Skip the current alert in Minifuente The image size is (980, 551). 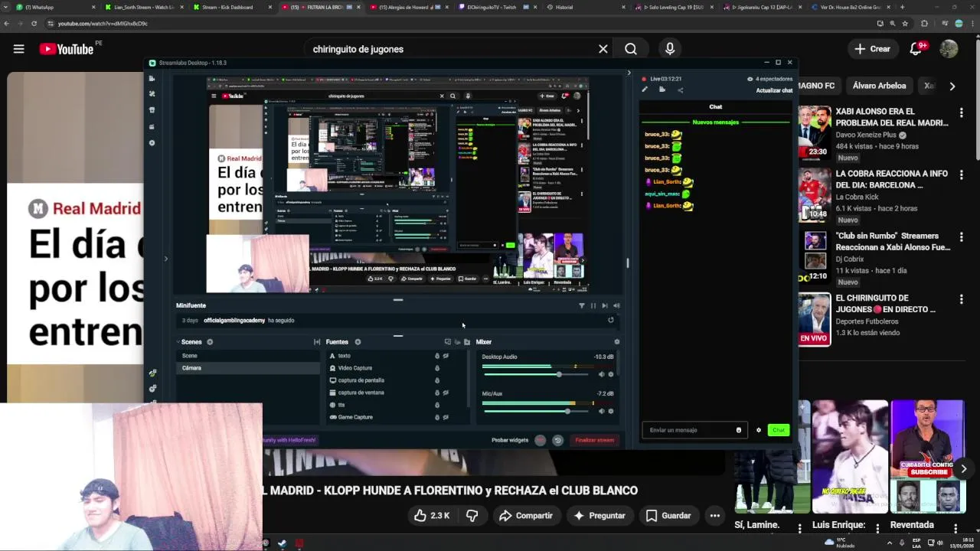click(605, 305)
